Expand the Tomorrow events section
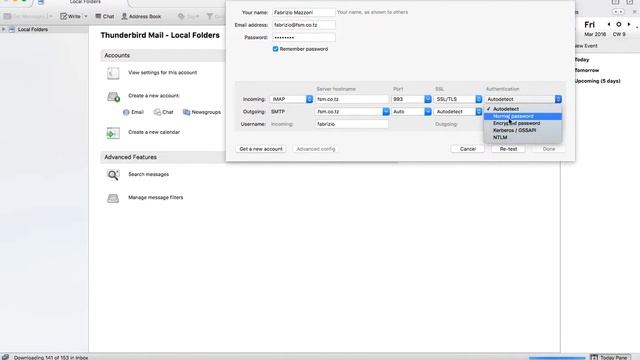This screenshot has width=640, height=360. pyautogui.click(x=587, y=70)
